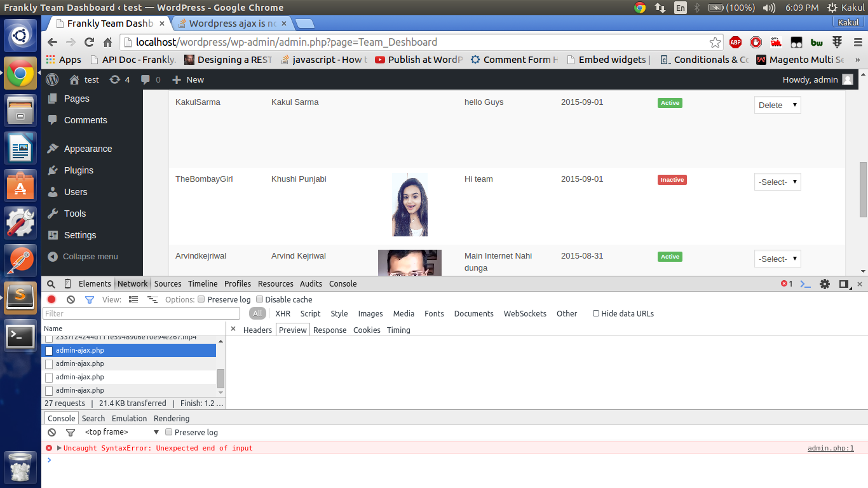The width and height of the screenshot is (868, 488).
Task: Click the admin.php:1 error source link
Action: [831, 448]
